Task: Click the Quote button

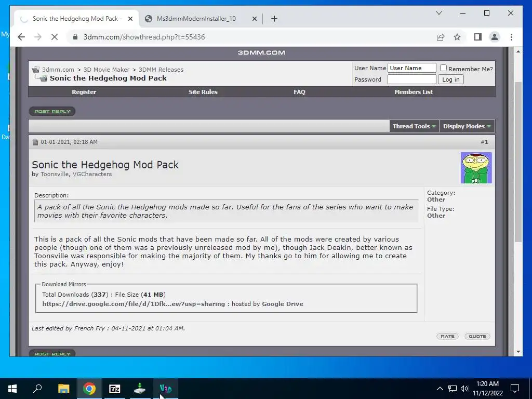Action: pos(477,336)
